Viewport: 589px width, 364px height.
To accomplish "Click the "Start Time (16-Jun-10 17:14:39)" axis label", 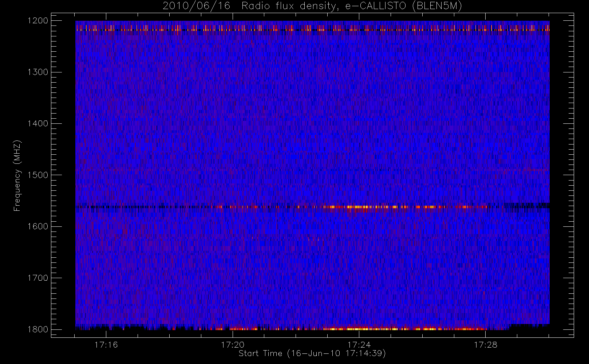I will [312, 353].
